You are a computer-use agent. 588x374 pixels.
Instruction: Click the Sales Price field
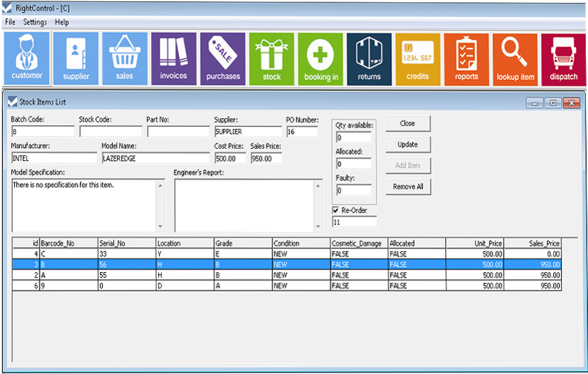[x=267, y=158]
